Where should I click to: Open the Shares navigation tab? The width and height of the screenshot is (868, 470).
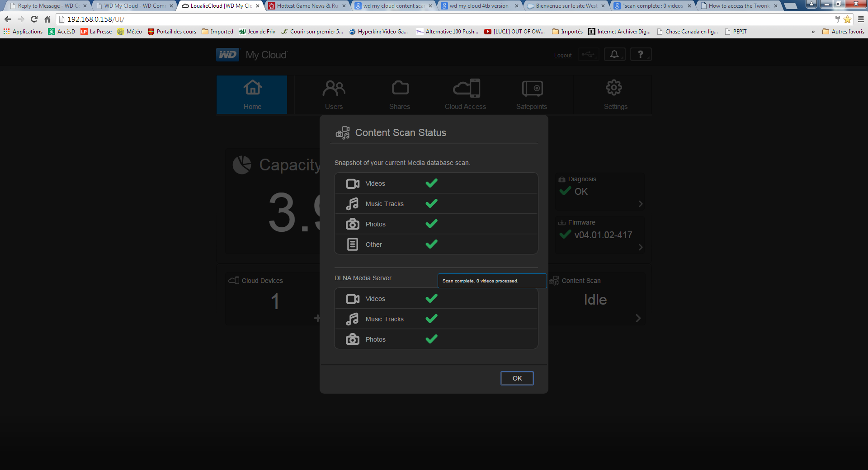400,95
